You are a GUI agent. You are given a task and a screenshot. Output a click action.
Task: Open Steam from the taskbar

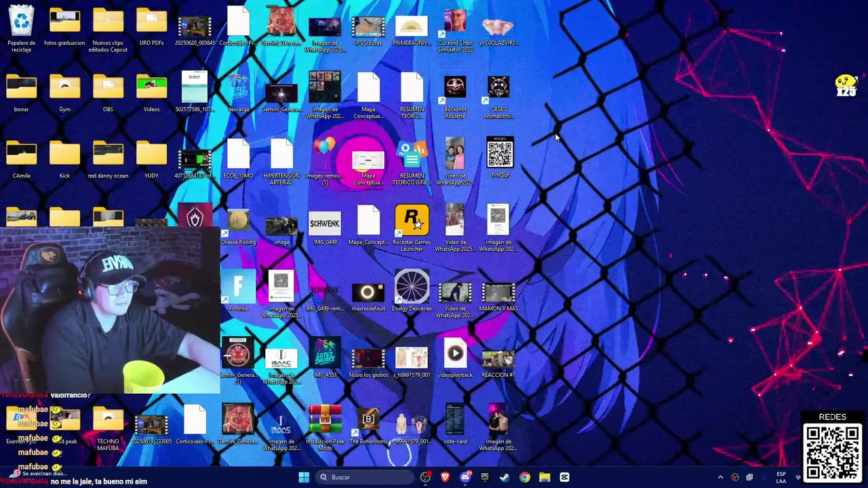point(505,477)
